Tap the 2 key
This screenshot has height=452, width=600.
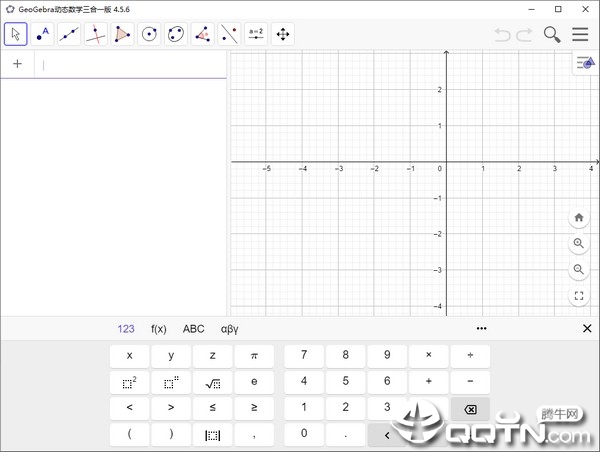tap(346, 408)
